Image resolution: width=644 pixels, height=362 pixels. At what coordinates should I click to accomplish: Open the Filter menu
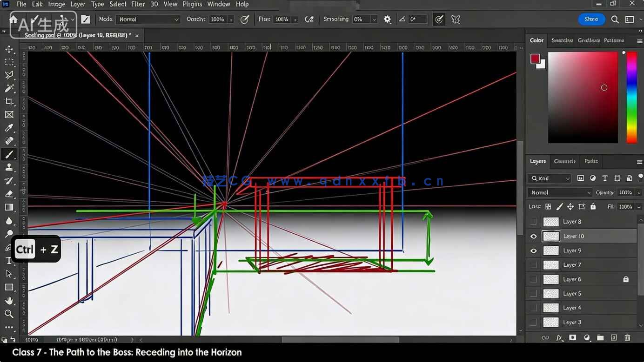point(138,4)
